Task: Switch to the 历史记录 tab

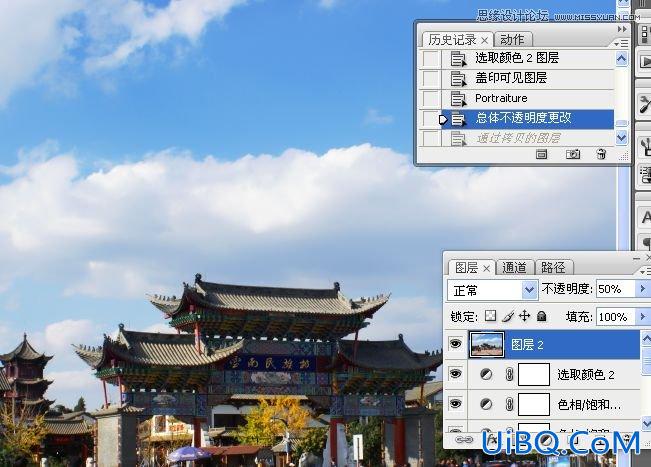Action: [452, 40]
